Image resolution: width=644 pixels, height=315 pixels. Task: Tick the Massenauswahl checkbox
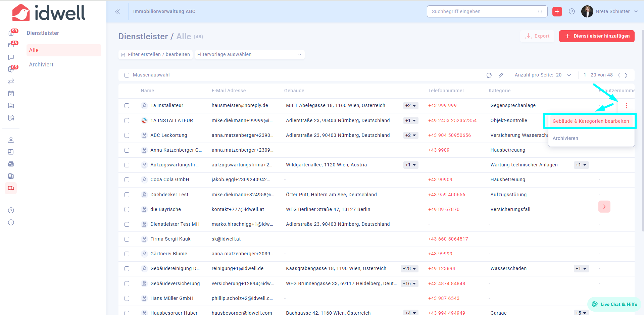coord(127,75)
